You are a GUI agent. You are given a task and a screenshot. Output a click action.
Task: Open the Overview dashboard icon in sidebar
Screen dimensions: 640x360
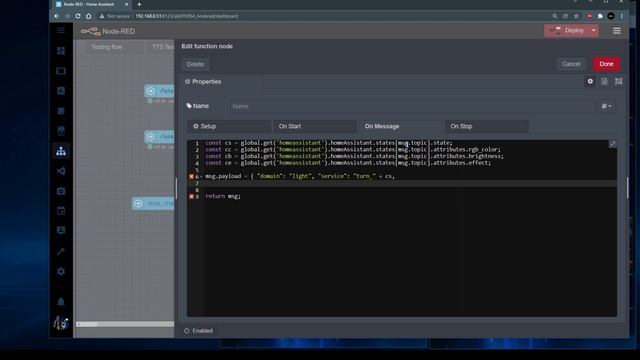point(61,51)
